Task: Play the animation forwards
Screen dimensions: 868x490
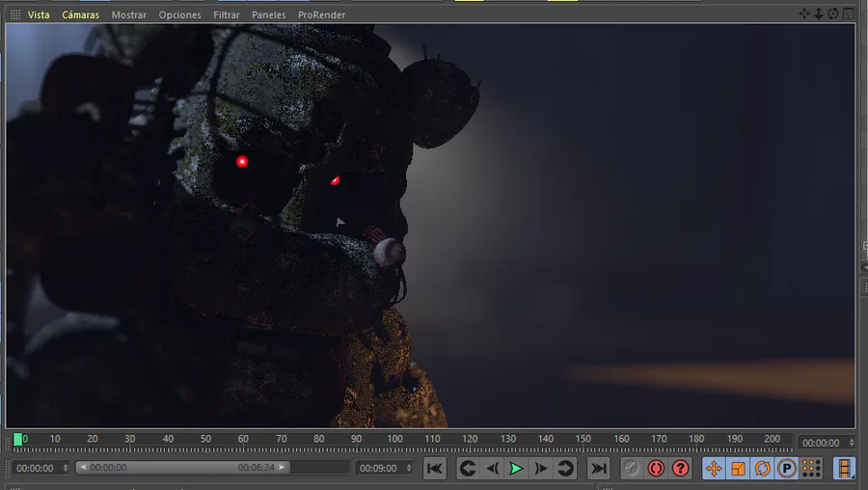Action: pyautogui.click(x=516, y=469)
